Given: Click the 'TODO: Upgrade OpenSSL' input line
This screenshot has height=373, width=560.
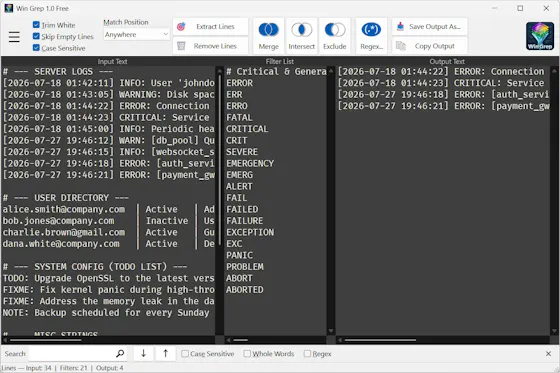Looking at the screenshot, I should [108, 278].
